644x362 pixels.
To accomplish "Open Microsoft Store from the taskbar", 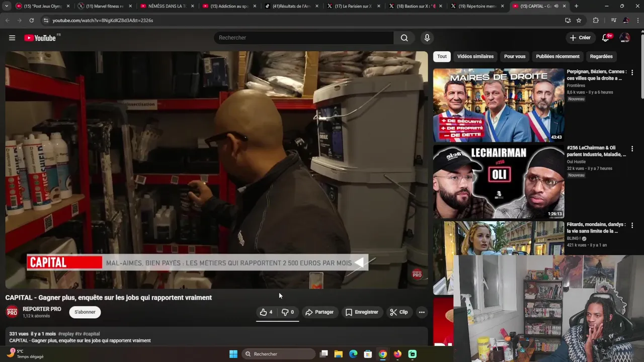I will 368,354.
